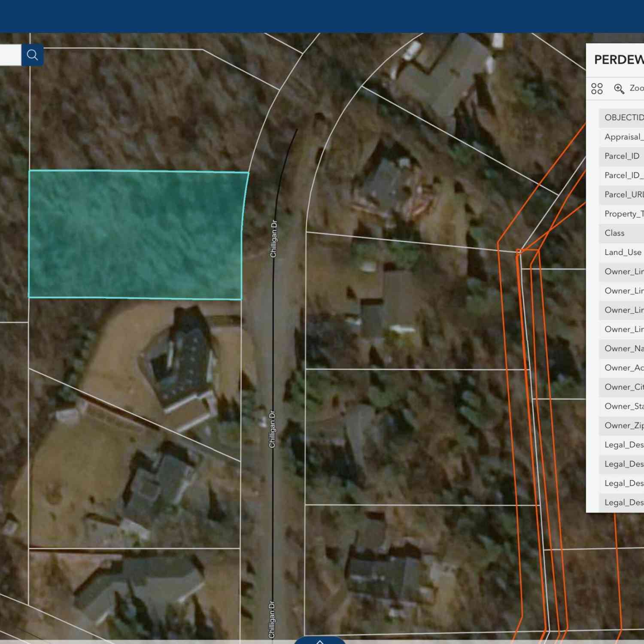Click the Owner_Ac attribute row

(622, 368)
